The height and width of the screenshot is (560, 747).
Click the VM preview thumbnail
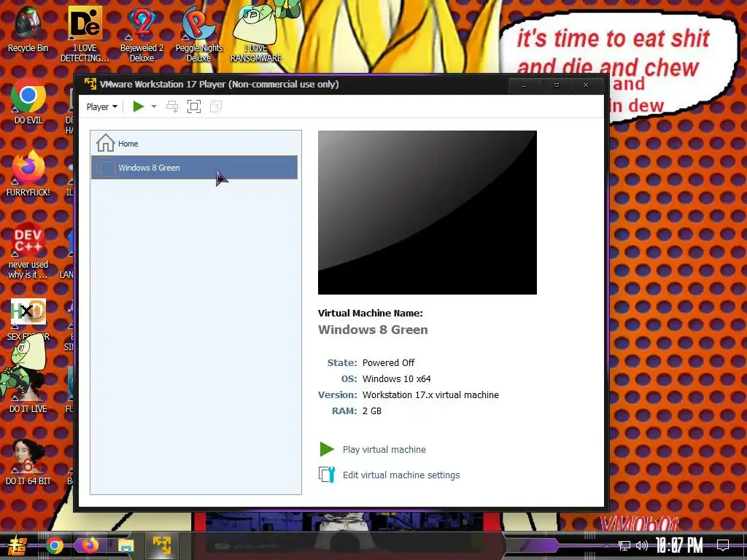click(x=427, y=212)
